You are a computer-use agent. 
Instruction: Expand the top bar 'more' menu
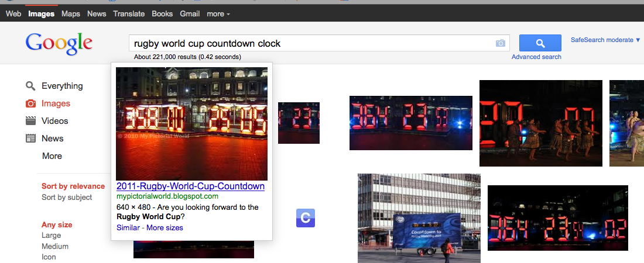pos(218,13)
